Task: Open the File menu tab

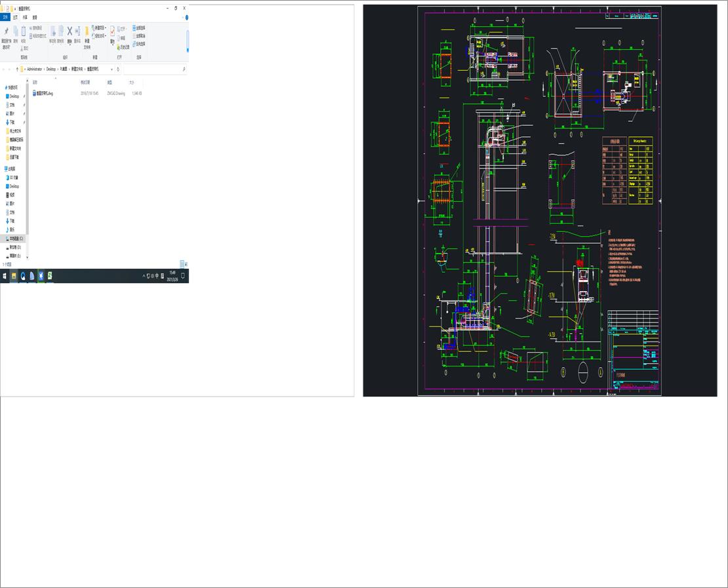Action: [x=5, y=16]
